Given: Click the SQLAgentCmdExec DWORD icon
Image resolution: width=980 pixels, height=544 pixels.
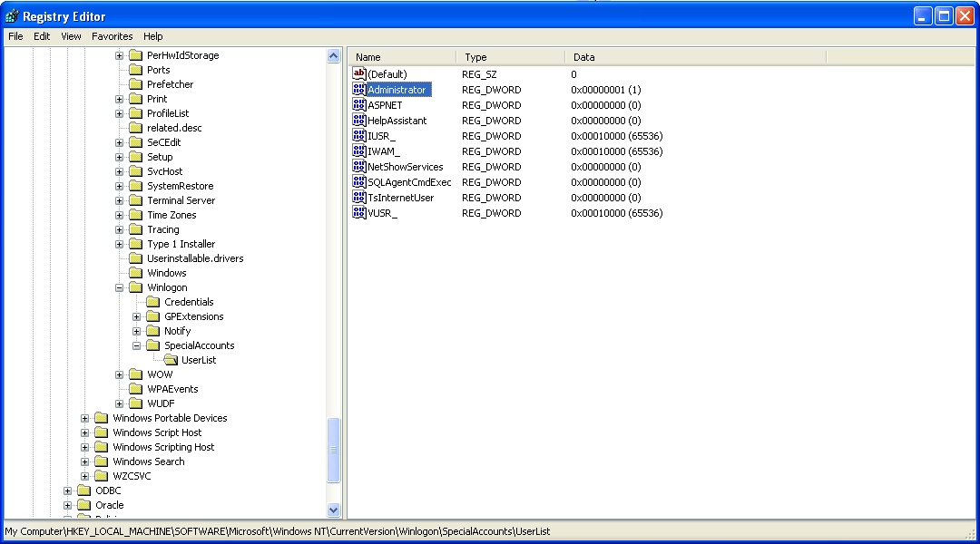Looking at the screenshot, I should coord(358,182).
